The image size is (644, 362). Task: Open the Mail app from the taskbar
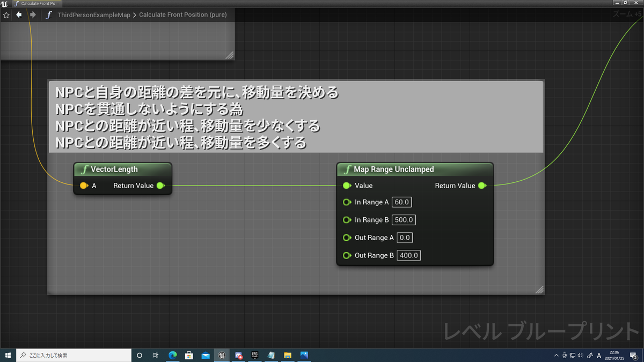click(x=206, y=354)
